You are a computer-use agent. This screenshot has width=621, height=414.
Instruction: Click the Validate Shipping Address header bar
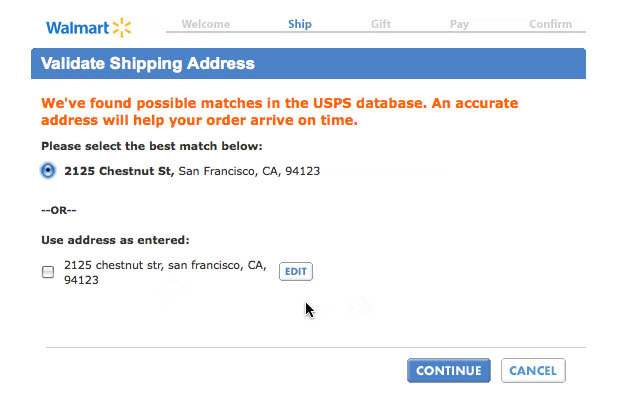tap(308, 64)
